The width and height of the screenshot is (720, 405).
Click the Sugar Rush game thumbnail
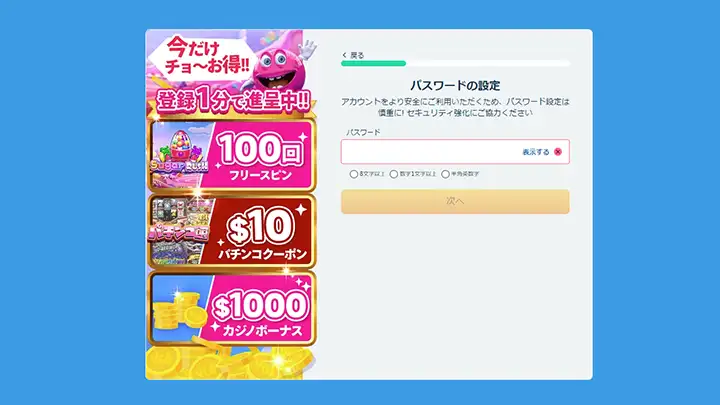[x=180, y=155]
